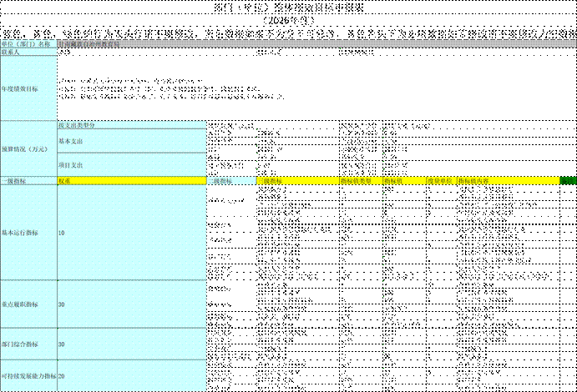The height and width of the screenshot is (392, 577).
Task: Select the 可持续发展能力指标 row label
Action: (x=28, y=376)
